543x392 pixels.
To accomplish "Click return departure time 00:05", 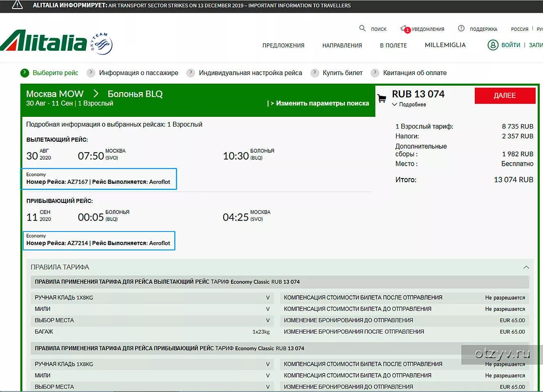I will coord(91,217).
